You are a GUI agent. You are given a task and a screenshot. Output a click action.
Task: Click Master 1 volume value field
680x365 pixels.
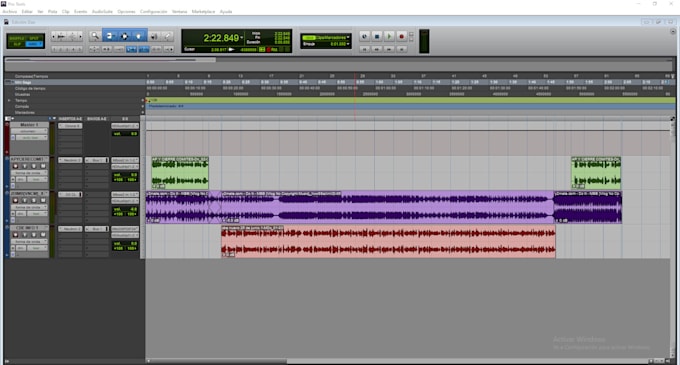pos(125,134)
